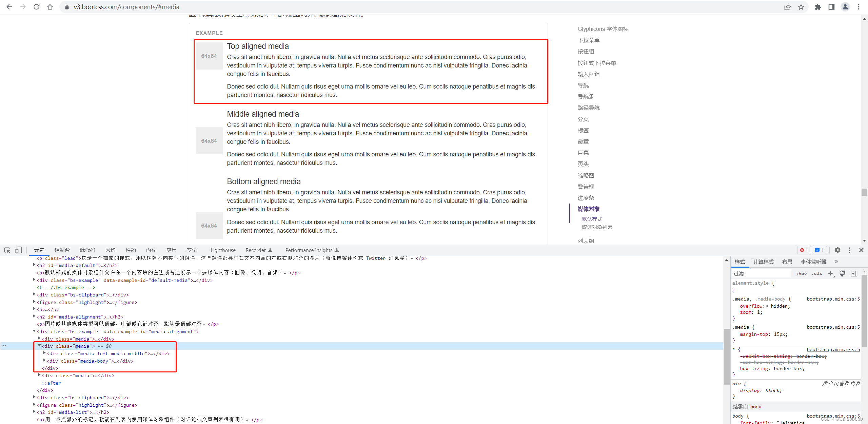Expand the bs-example default-media div node
Image resolution: width=868 pixels, height=424 pixels.
(x=34, y=280)
